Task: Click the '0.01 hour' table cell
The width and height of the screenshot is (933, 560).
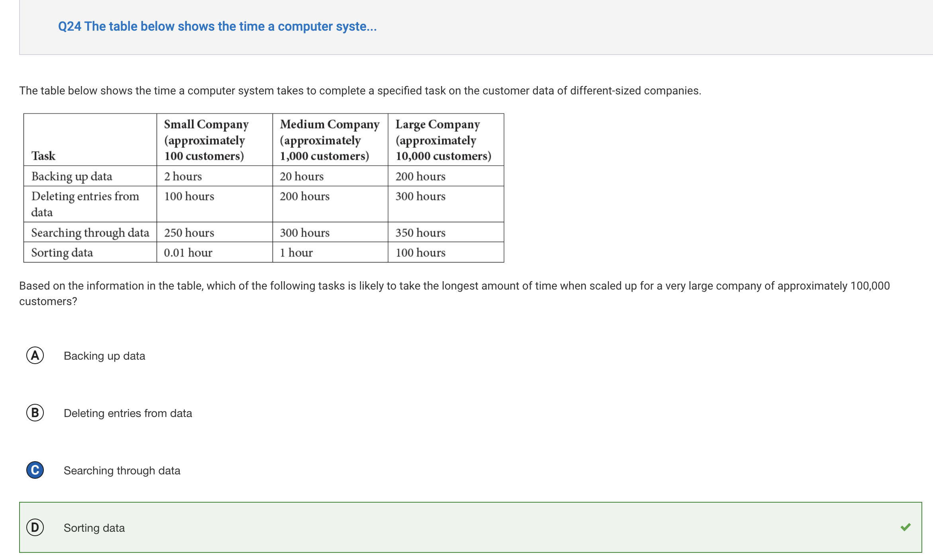Action: tap(215, 252)
